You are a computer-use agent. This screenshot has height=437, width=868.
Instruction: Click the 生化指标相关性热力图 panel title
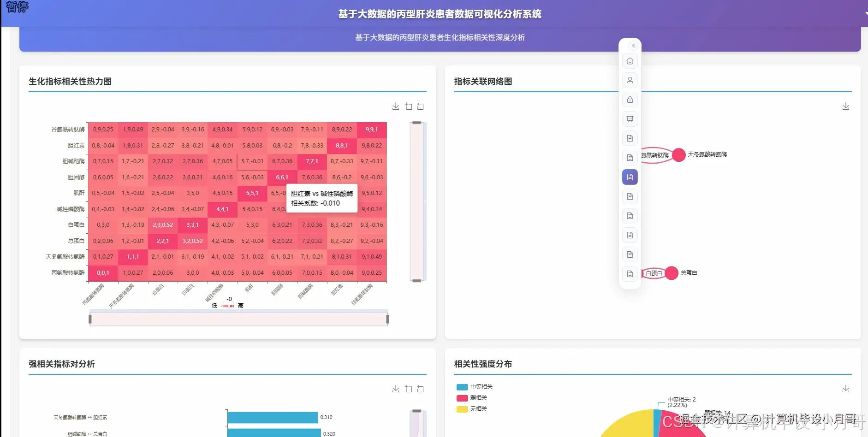(x=70, y=82)
